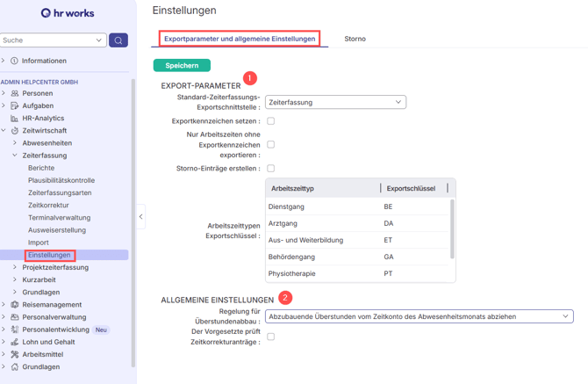Click the Aufgaben tasks icon
This screenshot has width=588, height=384.
tap(15, 105)
